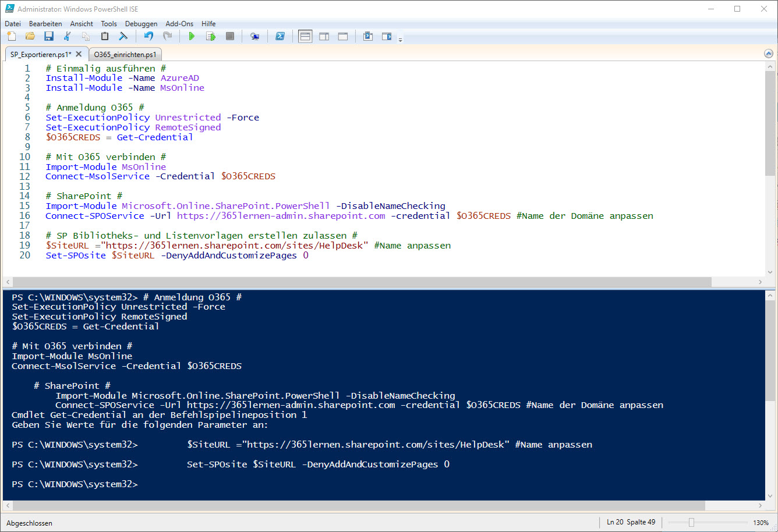The image size is (778, 532).
Task: Open new remote PowerShell tab icon
Action: tap(254, 36)
